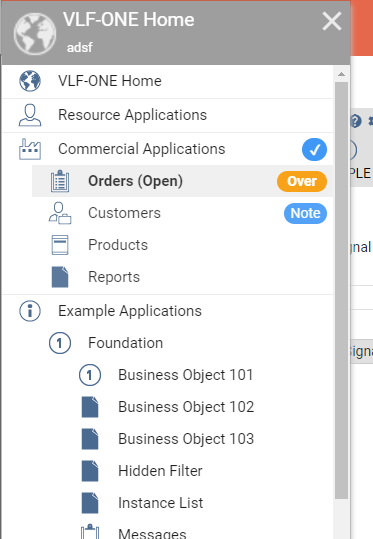The height and width of the screenshot is (539, 373).
Task: Click the clipboard icon for Orders (Open)
Action: click(x=60, y=181)
